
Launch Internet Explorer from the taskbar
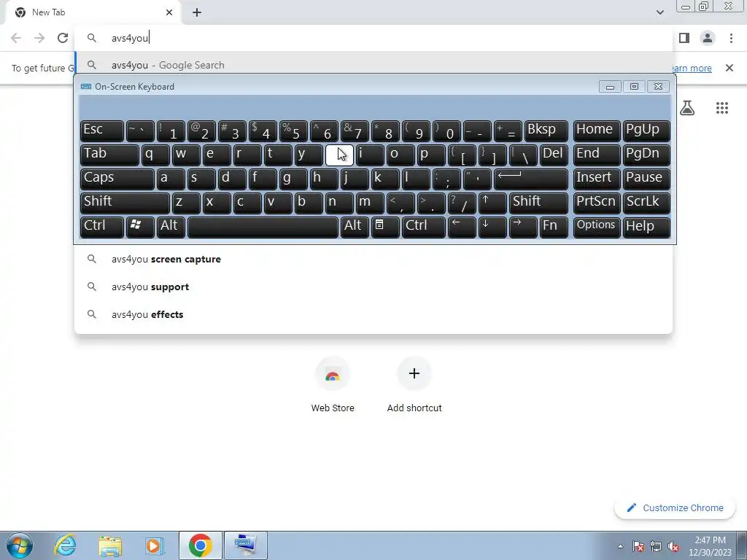(x=65, y=545)
